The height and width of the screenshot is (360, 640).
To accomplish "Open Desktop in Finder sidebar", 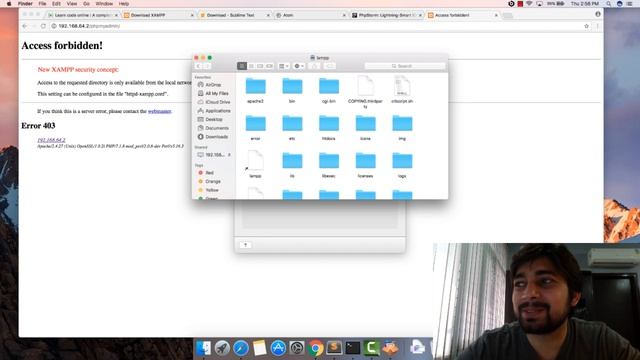I will (213, 120).
